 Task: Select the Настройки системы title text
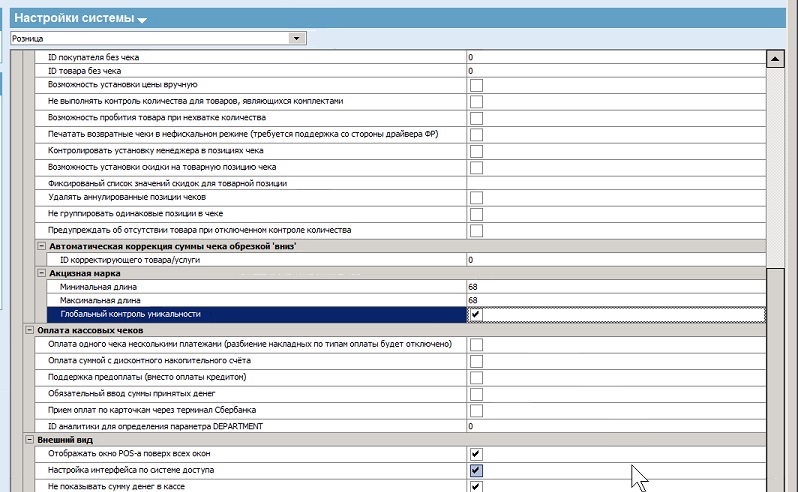coord(74,18)
